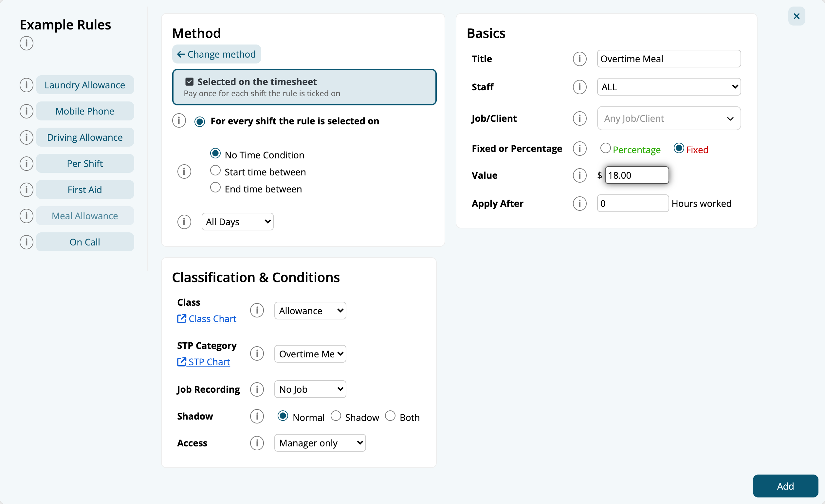Choose Start time between option

click(x=215, y=170)
